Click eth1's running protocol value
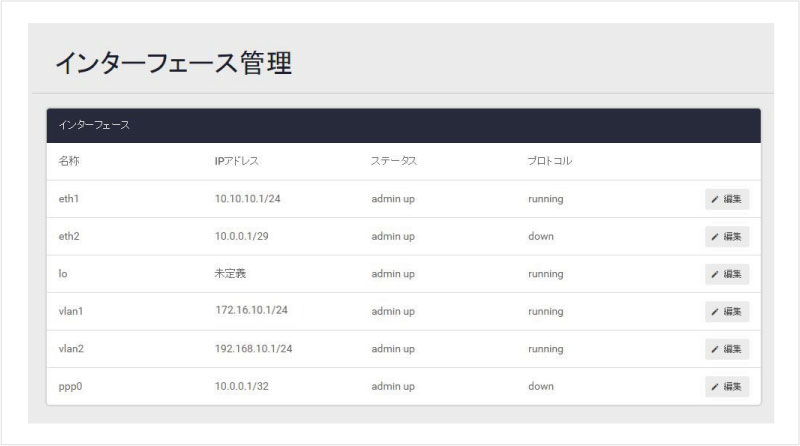This screenshot has height=446, width=800. 545,199
